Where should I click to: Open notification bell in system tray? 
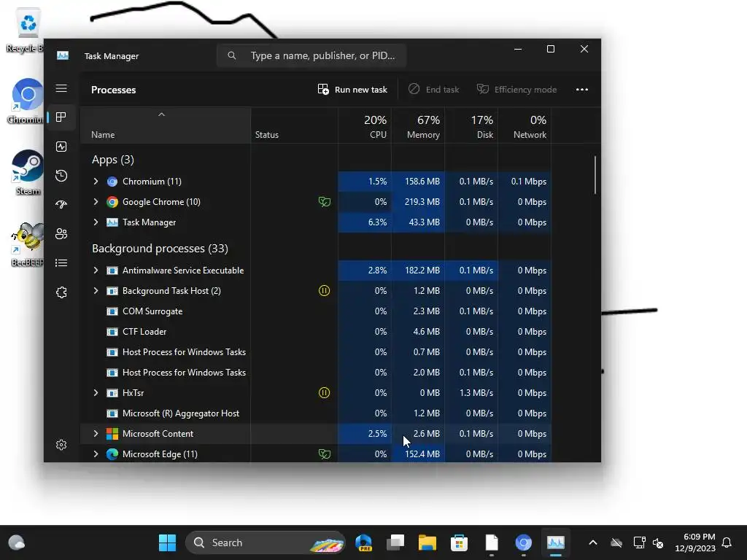coord(727,542)
